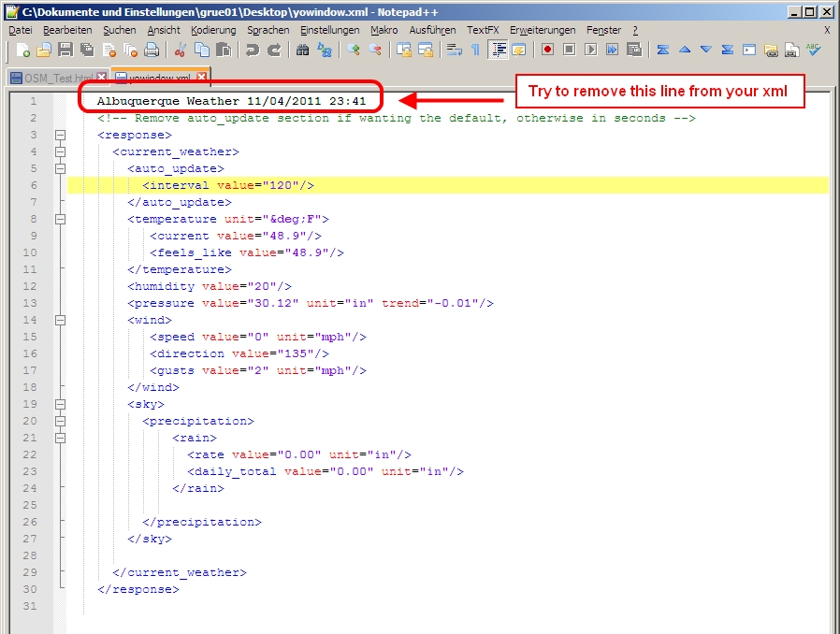Open the Replace dialog icon
This screenshot has width=840, height=634.
324,50
